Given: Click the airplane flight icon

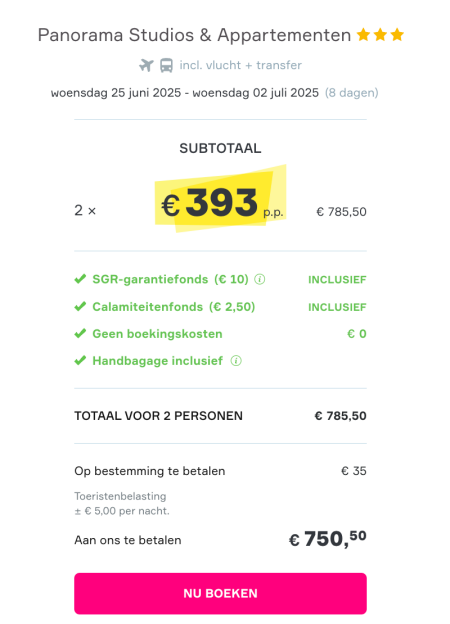Looking at the screenshot, I should (x=146, y=65).
